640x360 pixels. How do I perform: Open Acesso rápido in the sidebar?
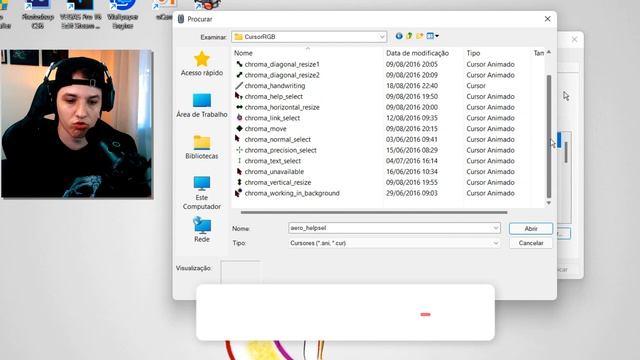point(202,64)
